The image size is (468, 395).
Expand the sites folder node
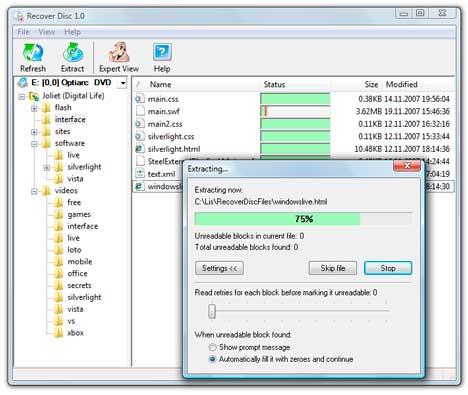(x=34, y=132)
